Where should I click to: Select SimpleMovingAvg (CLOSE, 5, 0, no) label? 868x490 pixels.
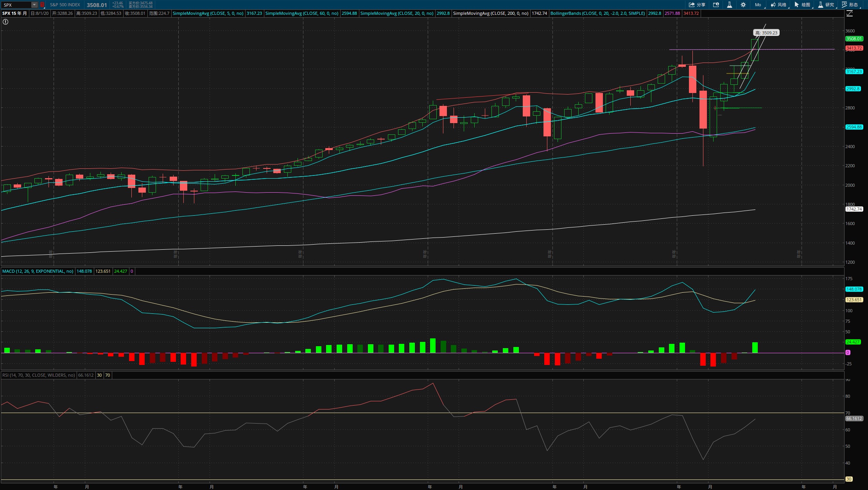[208, 13]
